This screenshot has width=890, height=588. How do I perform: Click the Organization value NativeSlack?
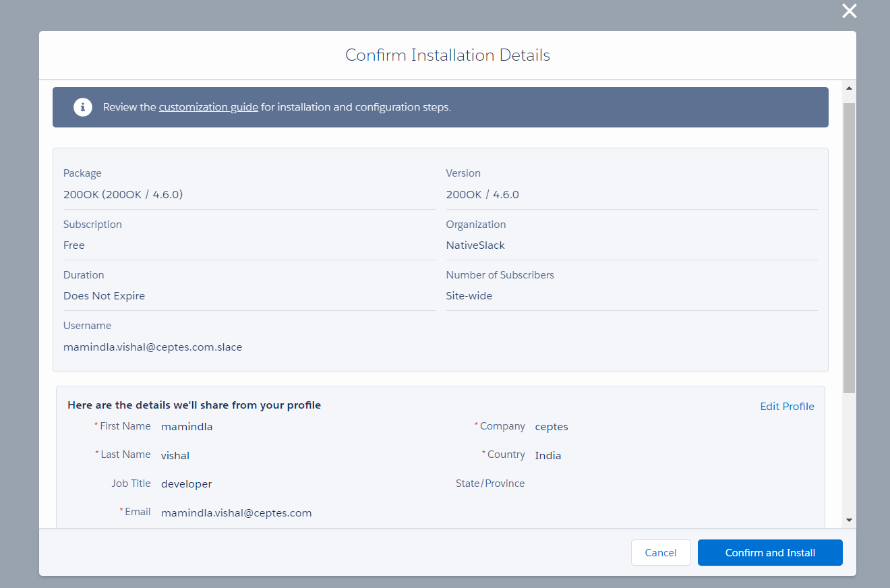pyautogui.click(x=475, y=245)
